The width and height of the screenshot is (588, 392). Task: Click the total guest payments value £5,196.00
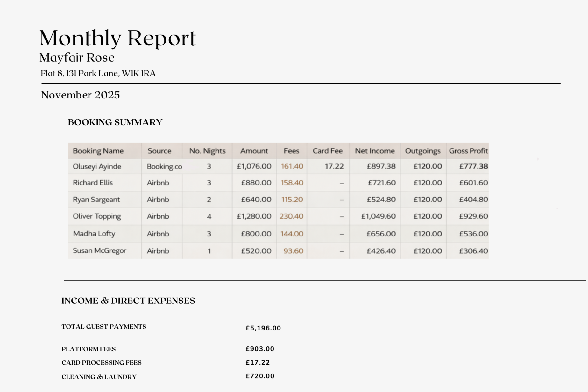(x=263, y=328)
